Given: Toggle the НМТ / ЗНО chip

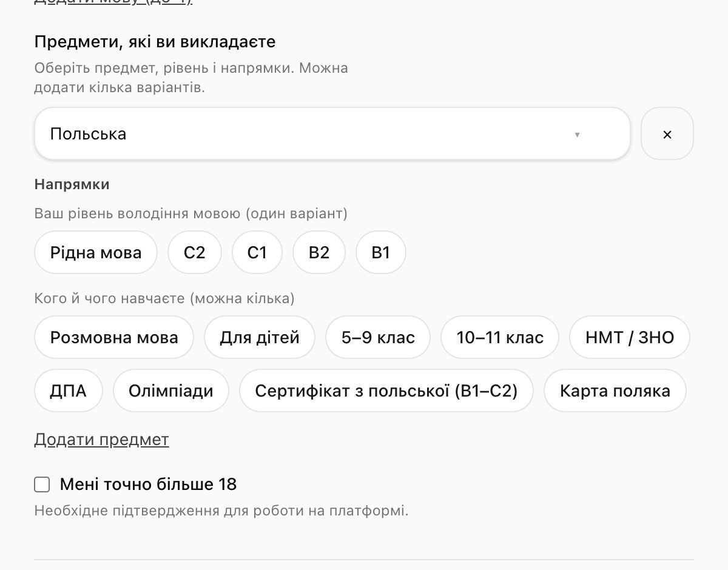Looking at the screenshot, I should [x=630, y=337].
